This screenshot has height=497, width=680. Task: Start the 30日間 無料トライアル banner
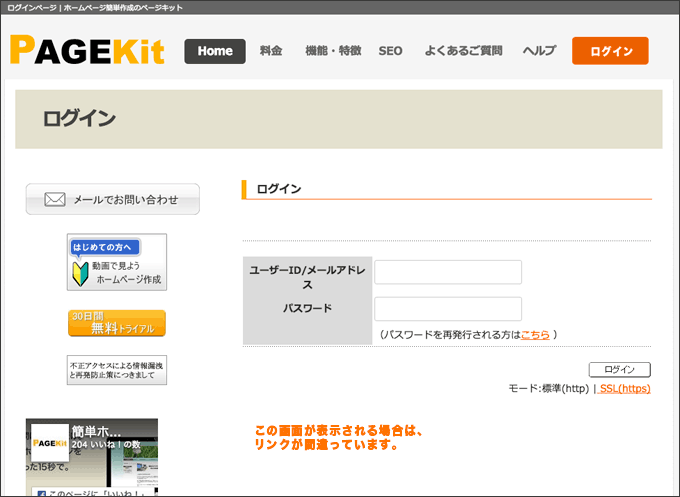click(117, 323)
